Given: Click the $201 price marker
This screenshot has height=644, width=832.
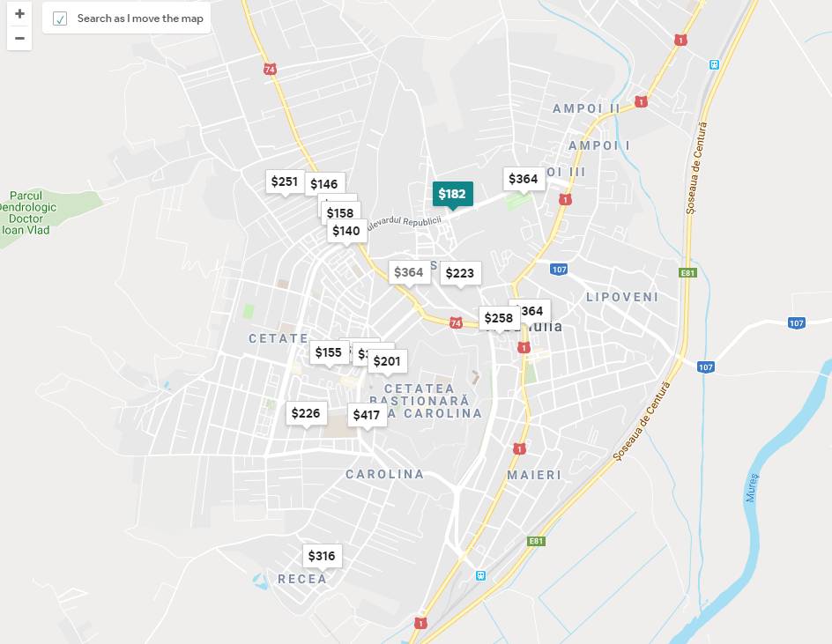Looking at the screenshot, I should (x=387, y=361).
